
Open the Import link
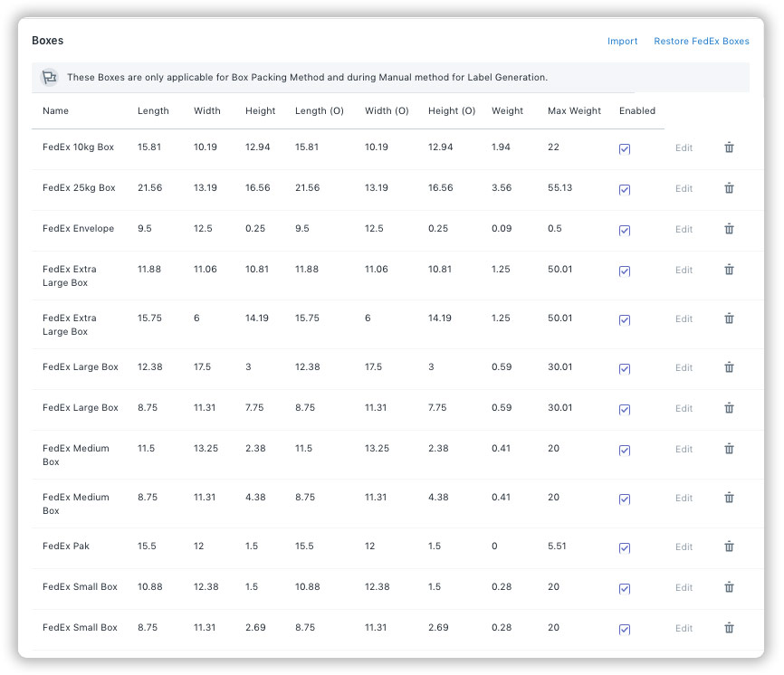pos(622,41)
